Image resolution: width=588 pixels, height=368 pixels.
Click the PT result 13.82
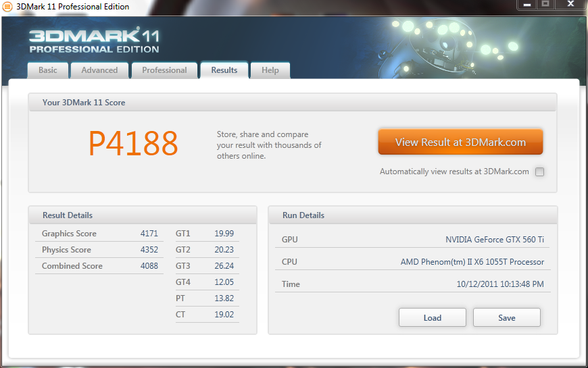(224, 298)
